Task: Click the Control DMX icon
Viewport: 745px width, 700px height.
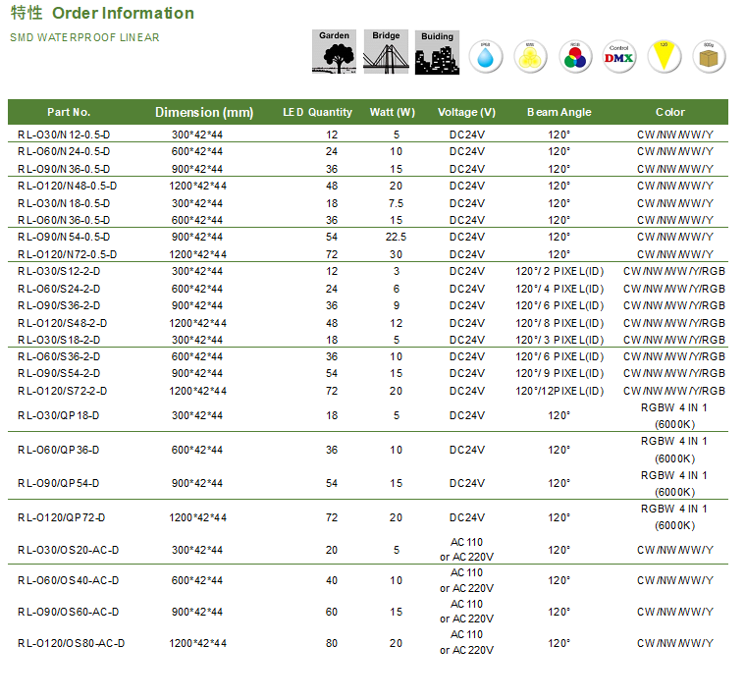Action: pyautogui.click(x=619, y=57)
